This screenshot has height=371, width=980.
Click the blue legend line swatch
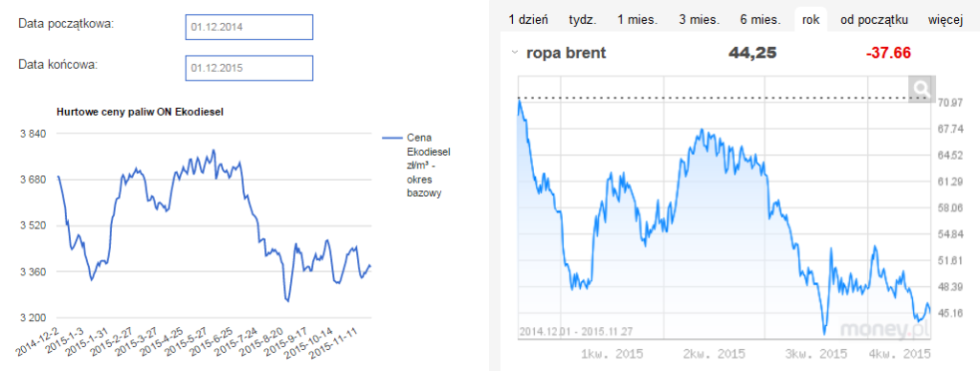(391, 138)
